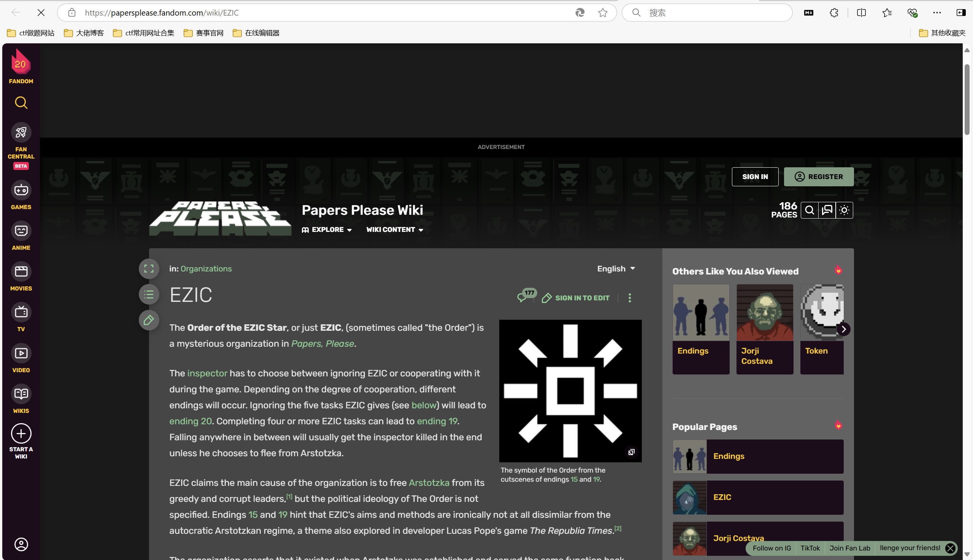This screenshot has height=560, width=973.
Task: Open the Fandom sidebar search icon
Action: pos(21,103)
